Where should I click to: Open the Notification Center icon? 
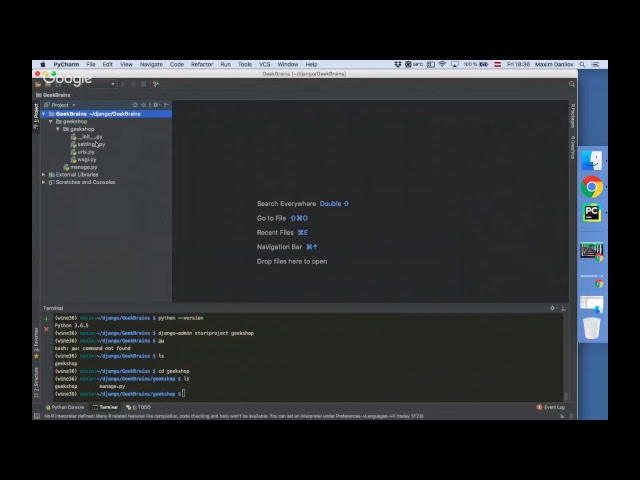[x=596, y=64]
